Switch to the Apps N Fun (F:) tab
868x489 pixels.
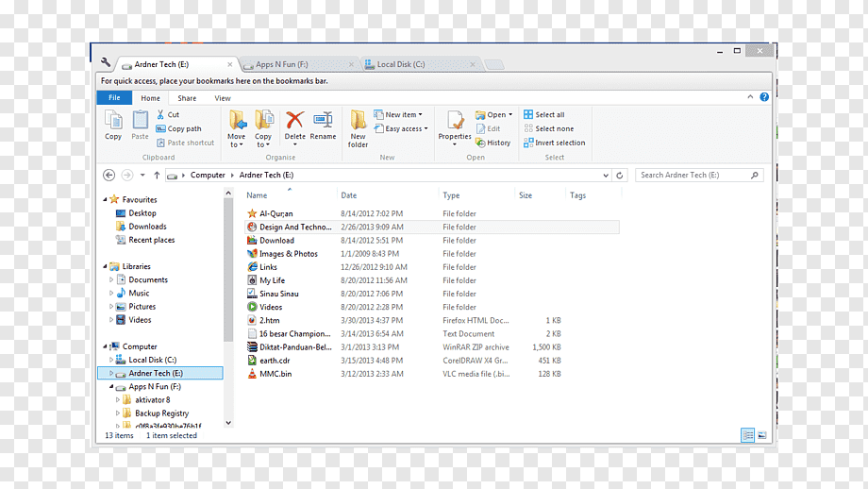[x=298, y=64]
